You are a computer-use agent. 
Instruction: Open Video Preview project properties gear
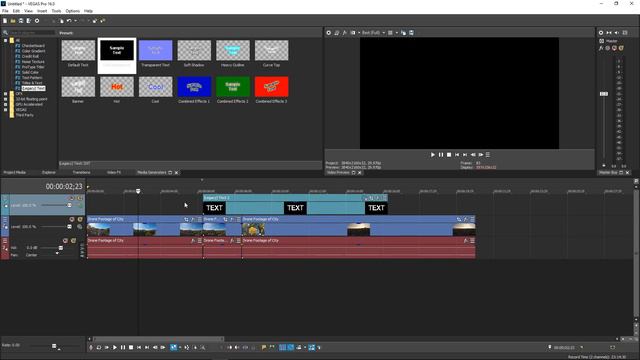pyautogui.click(x=329, y=33)
